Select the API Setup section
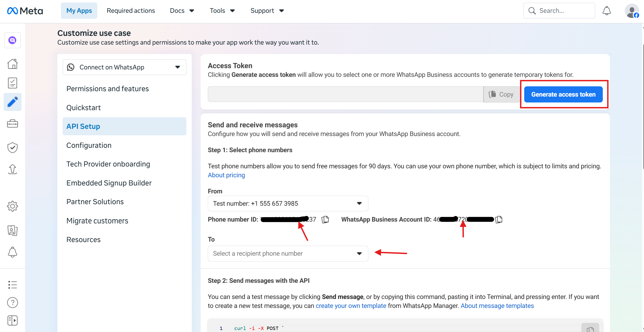This screenshot has width=644, height=332. tap(124, 126)
